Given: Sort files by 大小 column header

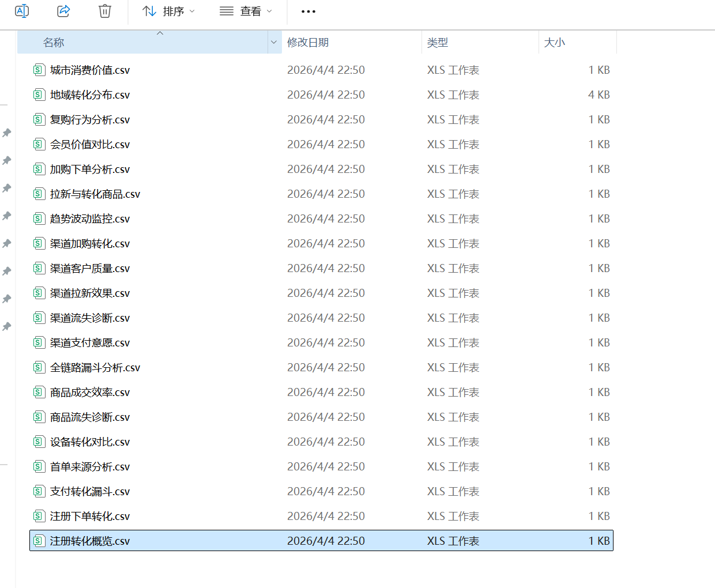Looking at the screenshot, I should tap(554, 43).
